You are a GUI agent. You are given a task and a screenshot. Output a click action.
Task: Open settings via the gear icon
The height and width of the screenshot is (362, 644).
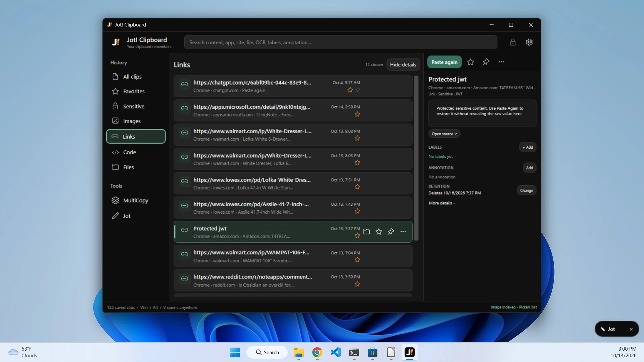[529, 42]
